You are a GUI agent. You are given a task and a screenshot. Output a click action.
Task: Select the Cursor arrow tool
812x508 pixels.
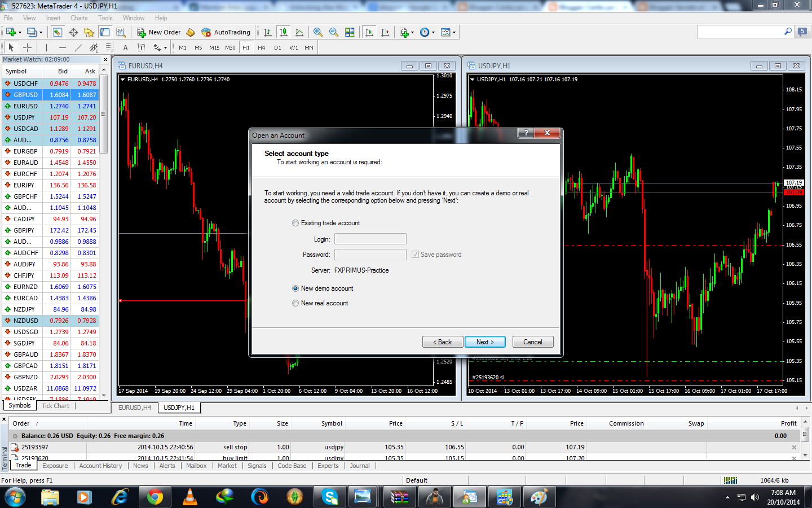tap(11, 47)
